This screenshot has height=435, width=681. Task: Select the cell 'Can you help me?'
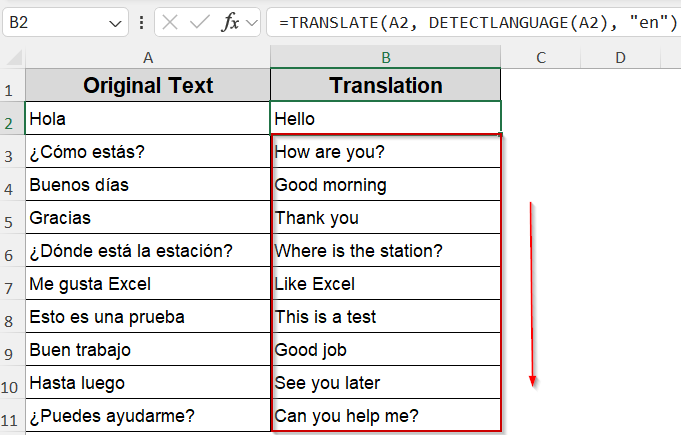[x=386, y=415]
